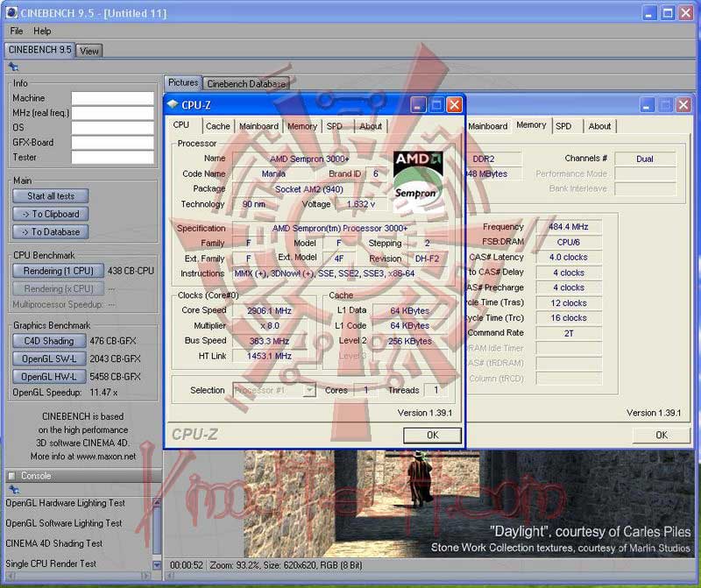Run the OpenGL HW-L benchmark
The height and width of the screenshot is (588, 701).
49,377
